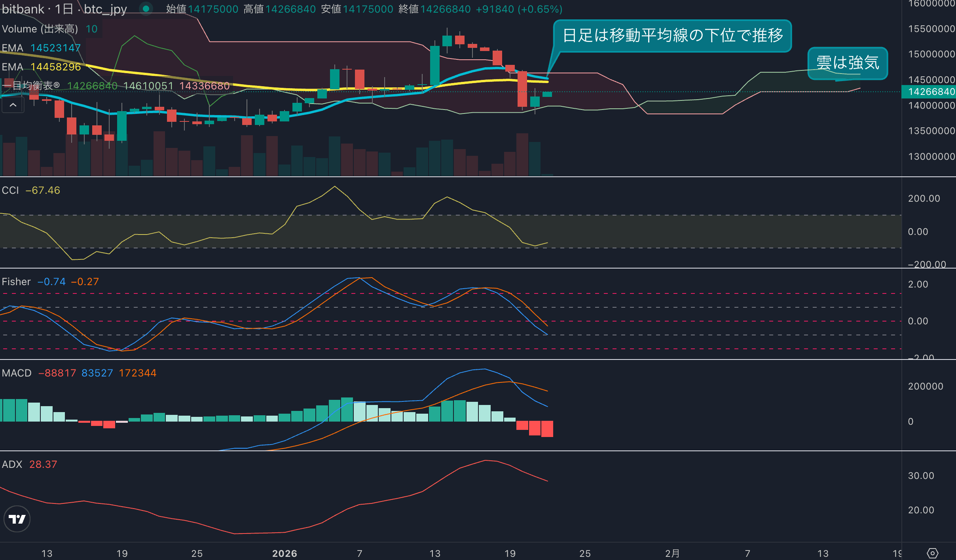Click the MACD indicator label
The image size is (956, 560).
pyautogui.click(x=17, y=373)
